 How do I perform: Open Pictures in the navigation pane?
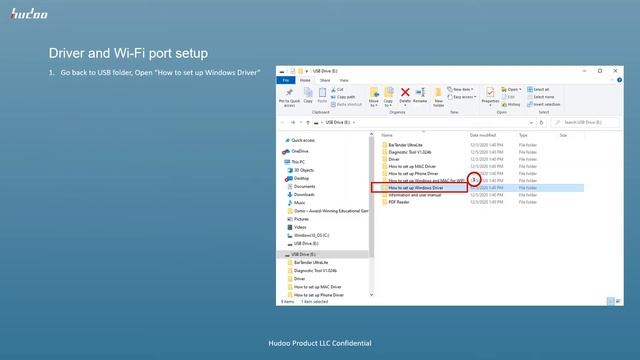tap(298, 219)
